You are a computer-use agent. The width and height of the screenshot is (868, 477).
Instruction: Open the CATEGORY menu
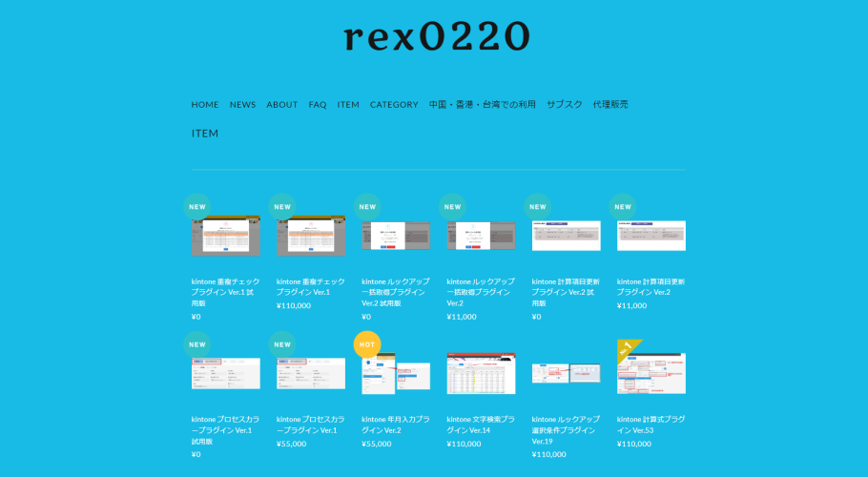coord(394,105)
